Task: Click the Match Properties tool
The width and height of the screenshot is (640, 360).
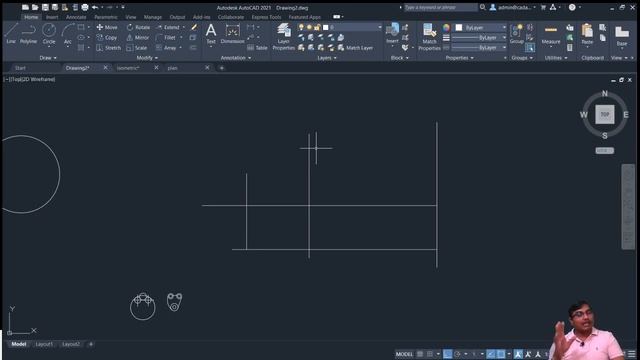Action: (x=429, y=37)
